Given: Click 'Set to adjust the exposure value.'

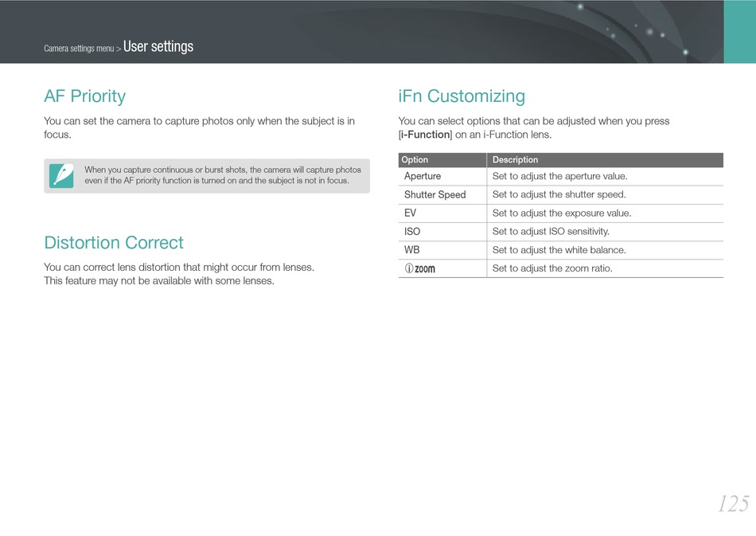Looking at the screenshot, I should (562, 213).
